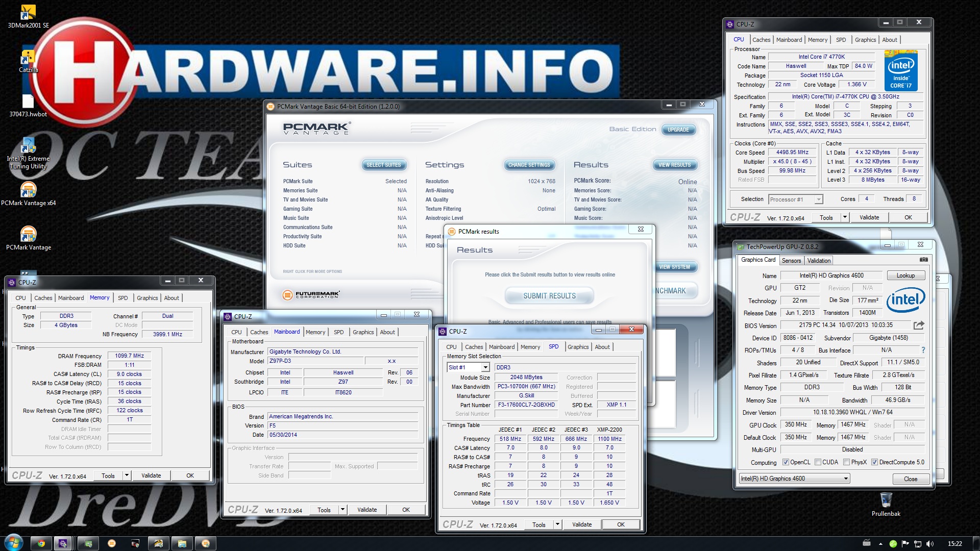Click OK in the CPU-Z Mainboard window

click(x=406, y=510)
